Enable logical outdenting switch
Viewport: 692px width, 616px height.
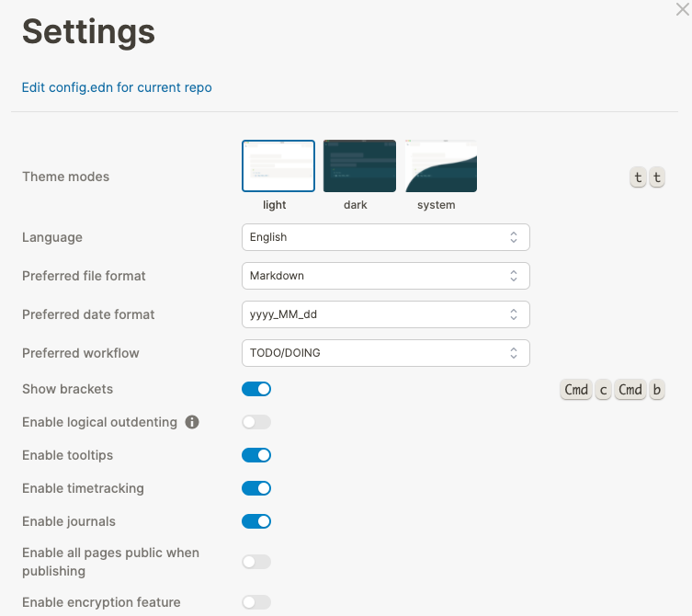pos(256,422)
